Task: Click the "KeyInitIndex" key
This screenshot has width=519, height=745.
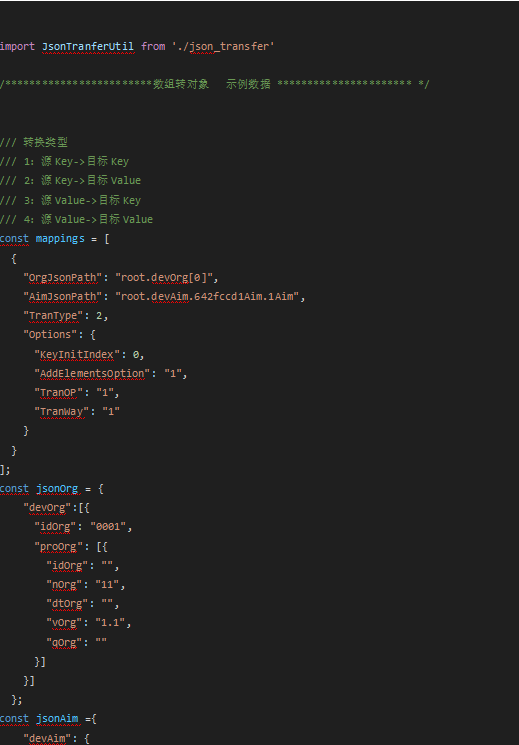Action: coord(76,354)
